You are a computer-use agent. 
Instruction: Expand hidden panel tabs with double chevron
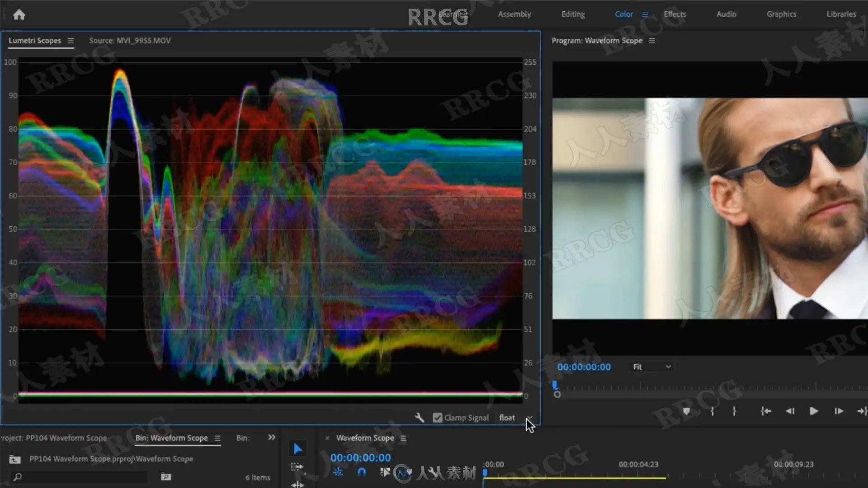(x=271, y=437)
